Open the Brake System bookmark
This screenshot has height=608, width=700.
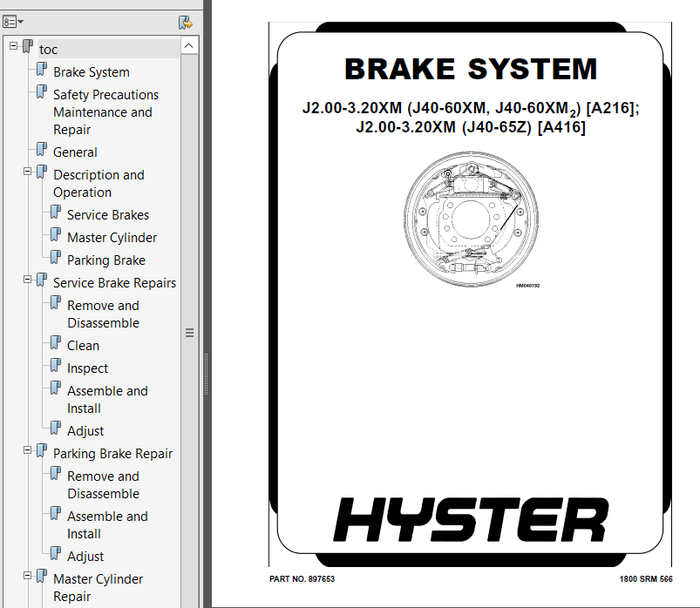click(92, 72)
